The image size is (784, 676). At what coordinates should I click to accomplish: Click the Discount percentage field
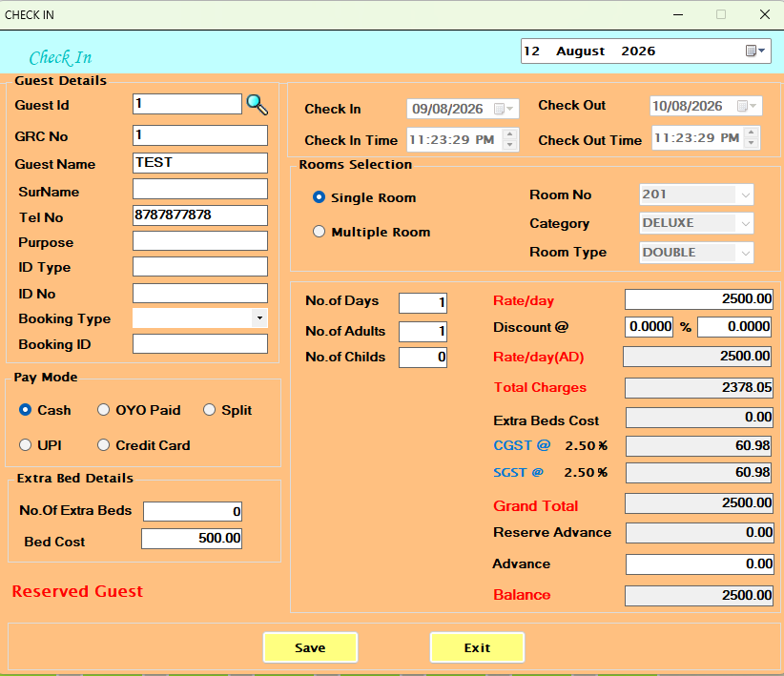[x=649, y=327]
